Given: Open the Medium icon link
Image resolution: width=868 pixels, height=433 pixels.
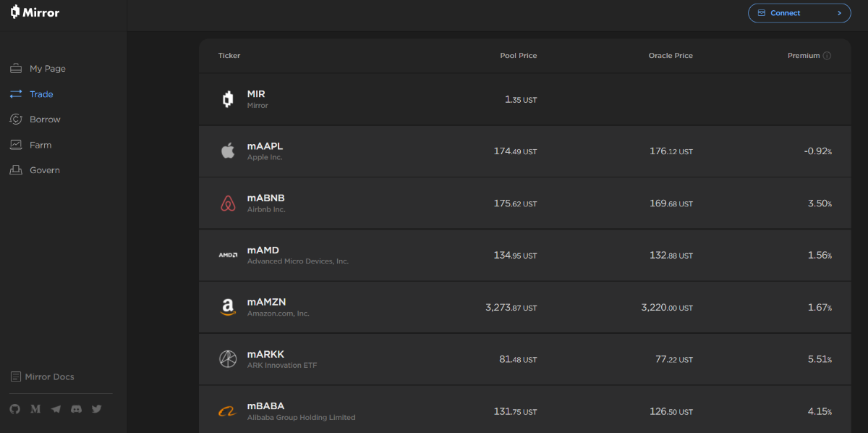Looking at the screenshot, I should (x=35, y=409).
